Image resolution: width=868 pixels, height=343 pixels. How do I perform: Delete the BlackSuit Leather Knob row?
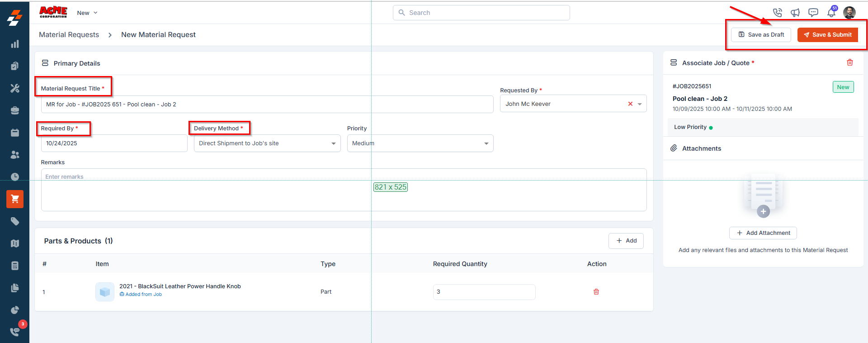pyautogui.click(x=596, y=292)
